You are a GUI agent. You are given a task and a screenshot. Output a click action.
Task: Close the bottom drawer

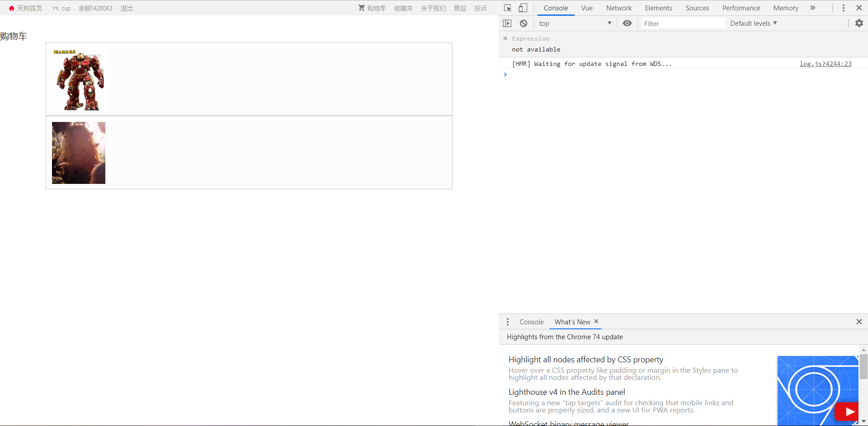point(859,322)
